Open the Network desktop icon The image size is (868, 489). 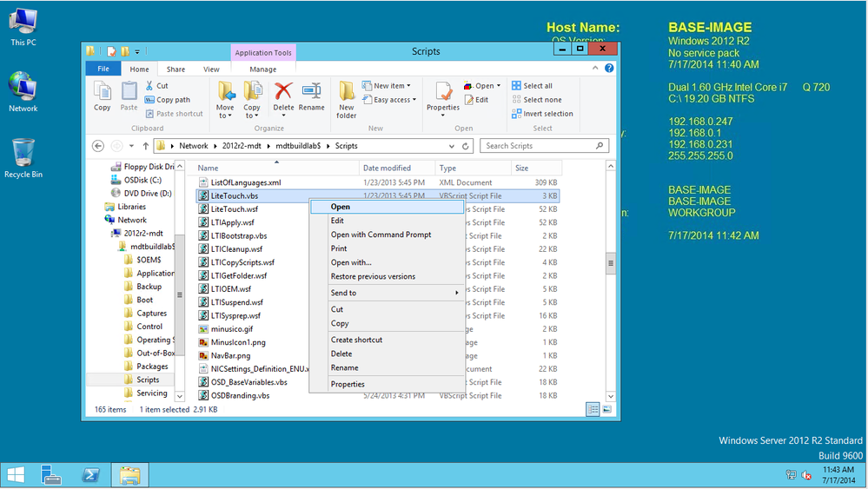(23, 92)
